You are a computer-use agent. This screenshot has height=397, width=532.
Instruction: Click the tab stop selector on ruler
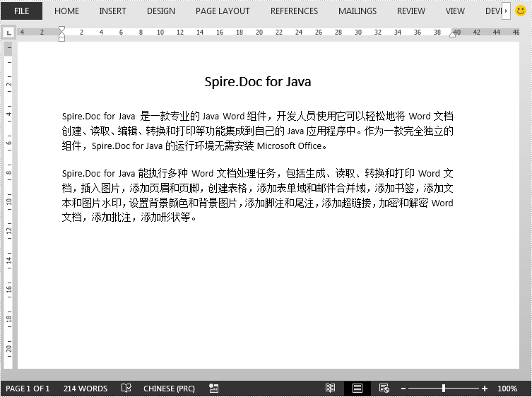click(8, 32)
